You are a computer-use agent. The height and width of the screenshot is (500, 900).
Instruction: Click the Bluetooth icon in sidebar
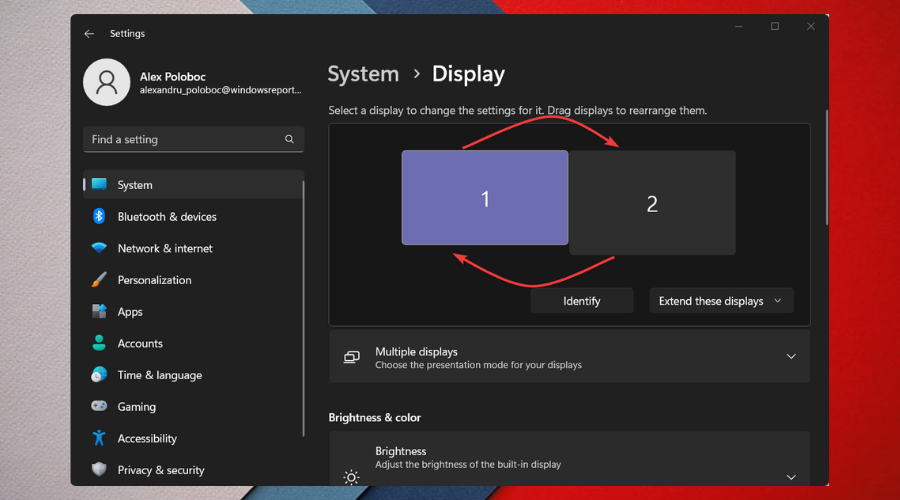pyautogui.click(x=99, y=216)
